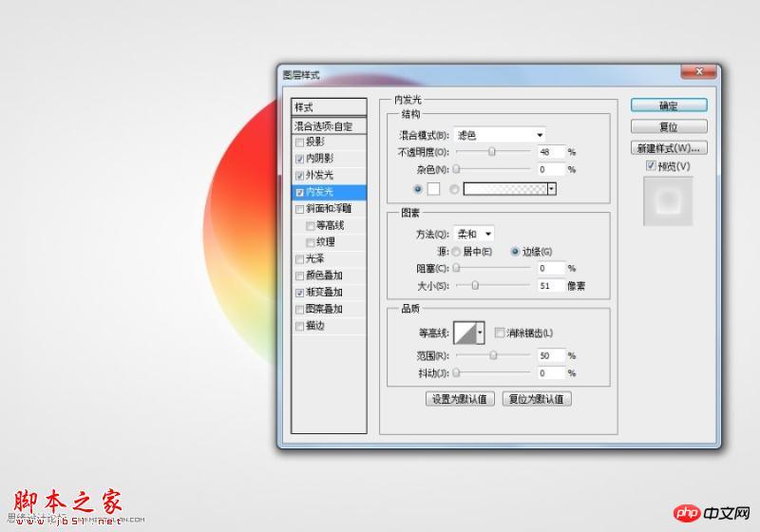760x532 pixels.
Task: Select the solid color radio button
Action: (418, 189)
